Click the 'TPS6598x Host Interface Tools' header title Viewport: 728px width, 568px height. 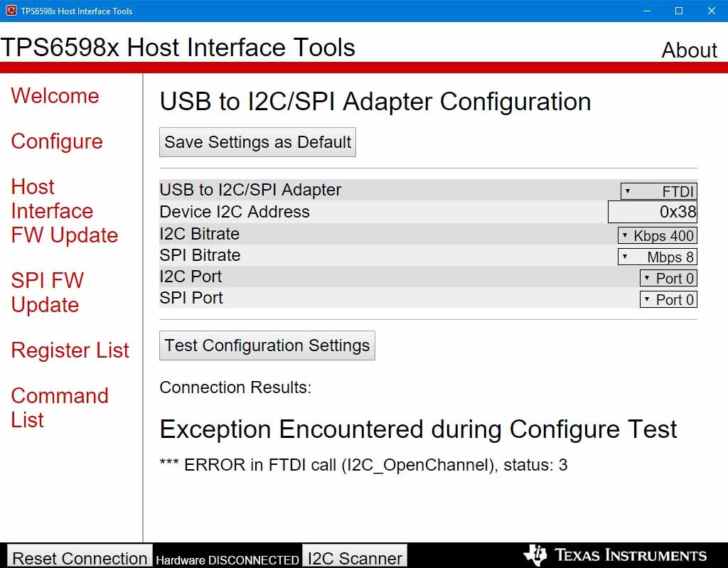(178, 48)
